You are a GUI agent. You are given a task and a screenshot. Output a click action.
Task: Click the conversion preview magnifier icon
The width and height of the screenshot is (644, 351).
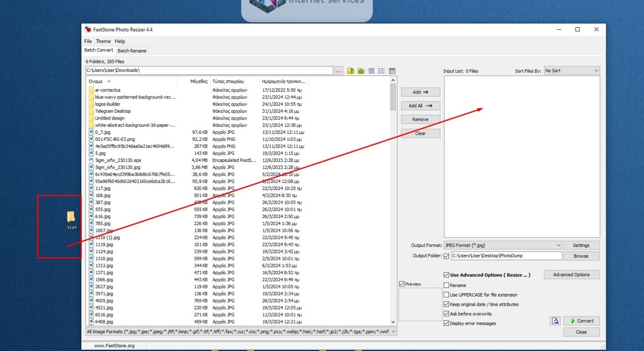555,321
